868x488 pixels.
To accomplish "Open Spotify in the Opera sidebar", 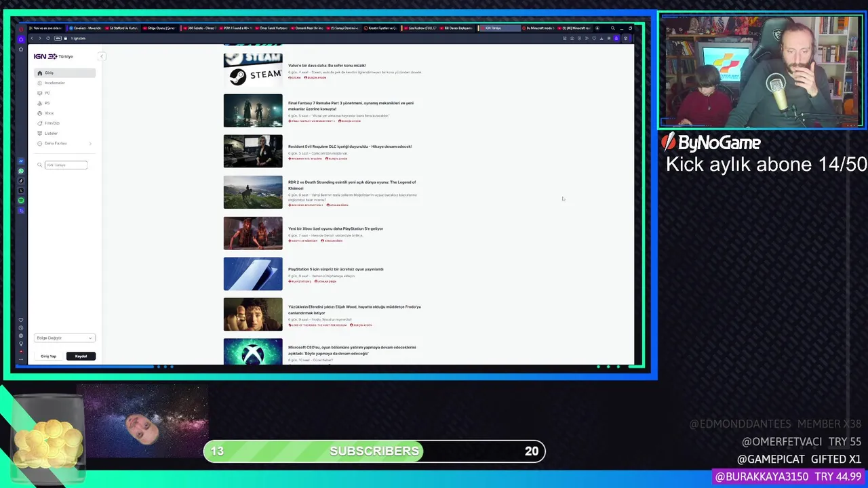I will (x=21, y=201).
